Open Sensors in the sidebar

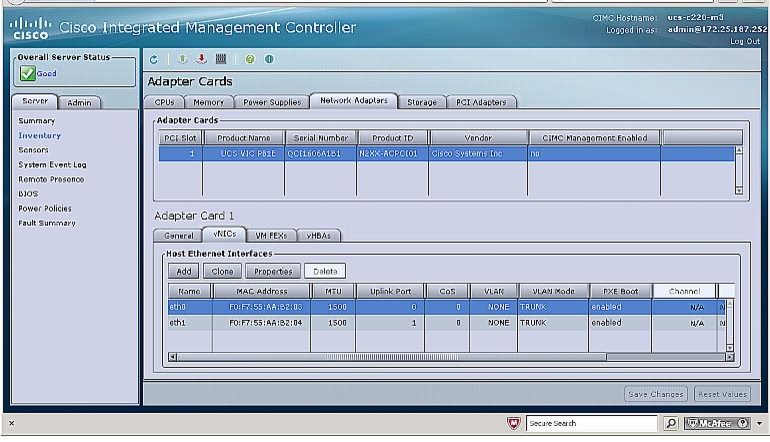tap(33, 150)
